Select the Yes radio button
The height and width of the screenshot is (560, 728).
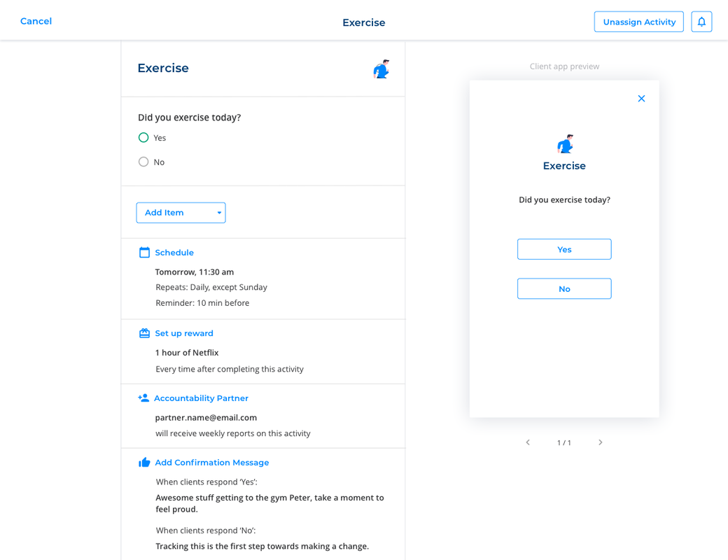(x=143, y=138)
